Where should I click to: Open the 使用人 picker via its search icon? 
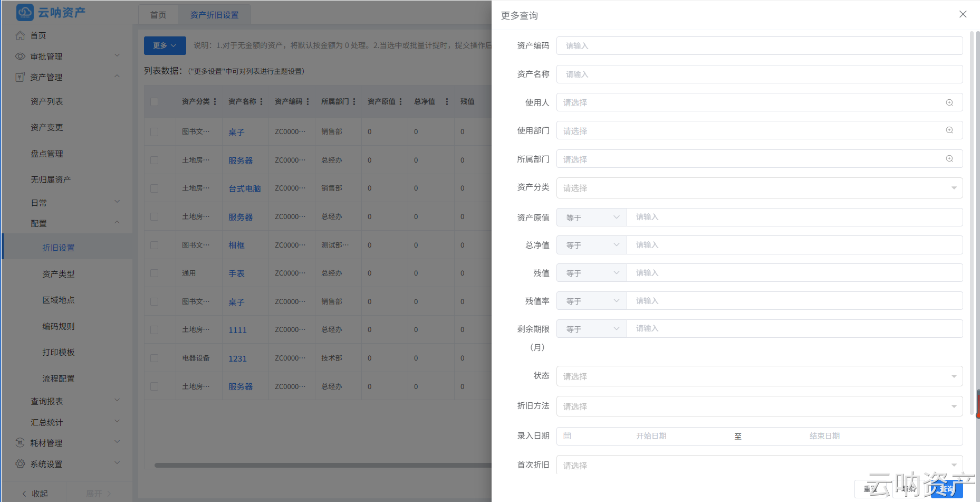tap(949, 102)
